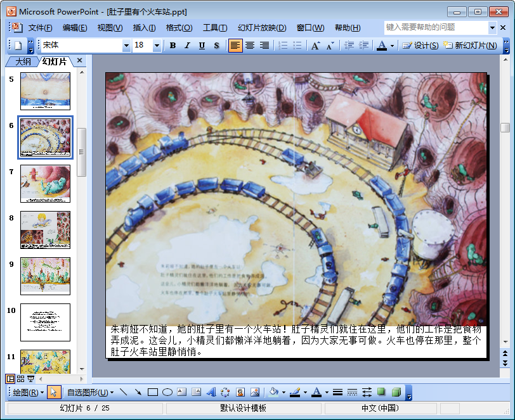Increase the font size
The width and height of the screenshot is (515, 420).
point(316,45)
